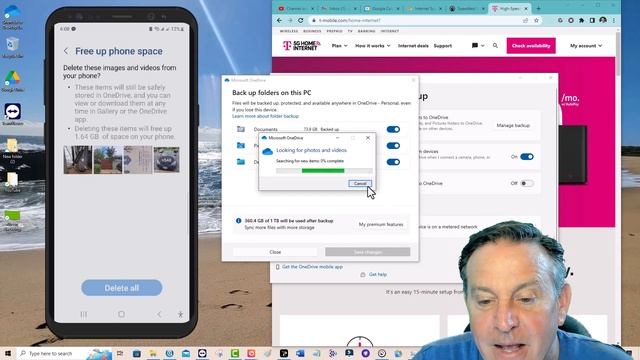Tap the phone's home navigation icon
The height and width of the screenshot is (360, 640).
[121, 314]
